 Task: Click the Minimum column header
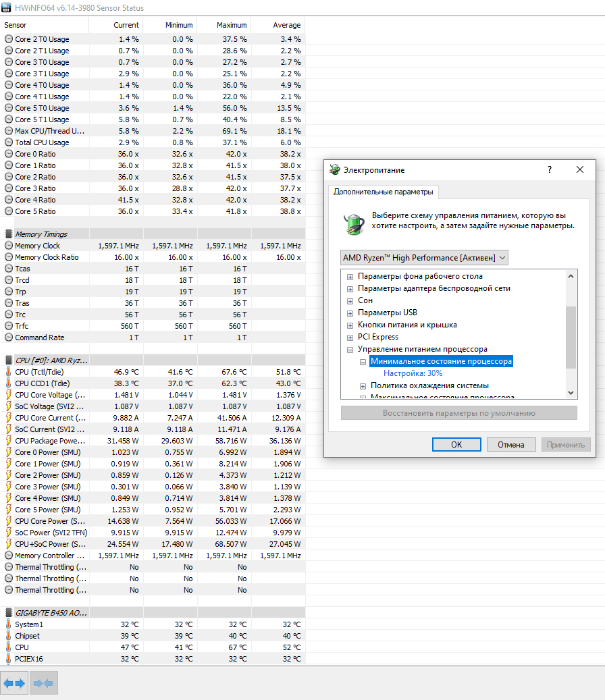(x=170, y=25)
